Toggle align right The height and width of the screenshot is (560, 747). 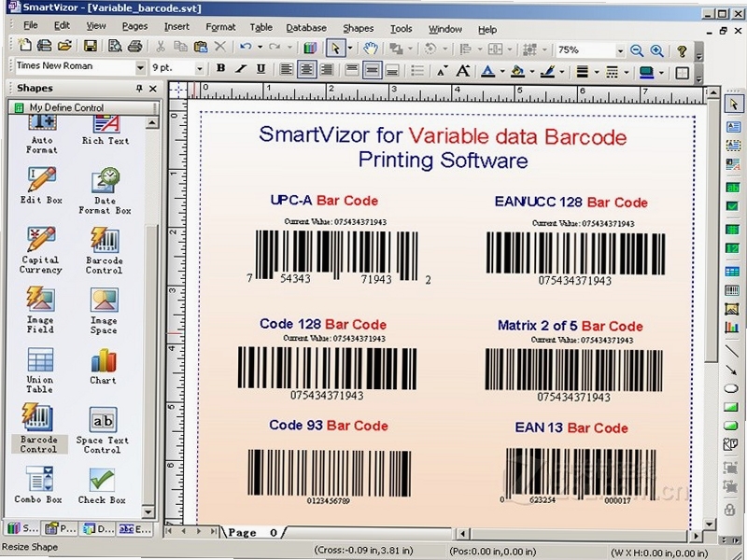(x=327, y=70)
